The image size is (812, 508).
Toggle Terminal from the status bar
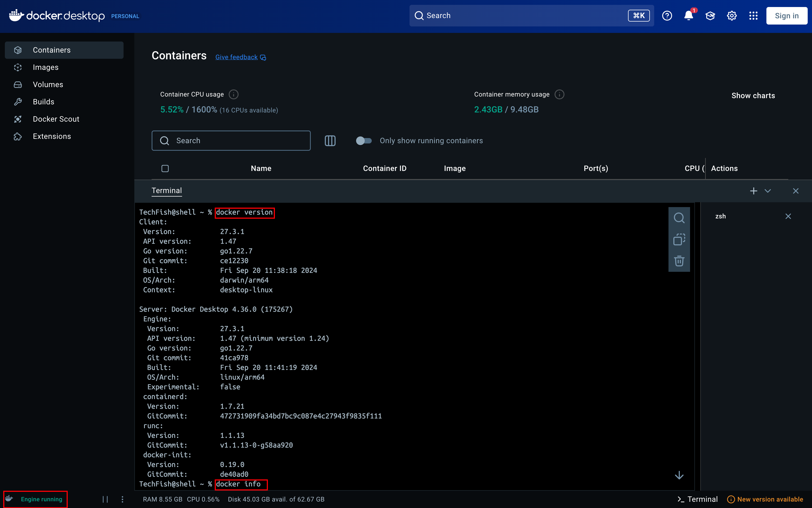[697, 499]
